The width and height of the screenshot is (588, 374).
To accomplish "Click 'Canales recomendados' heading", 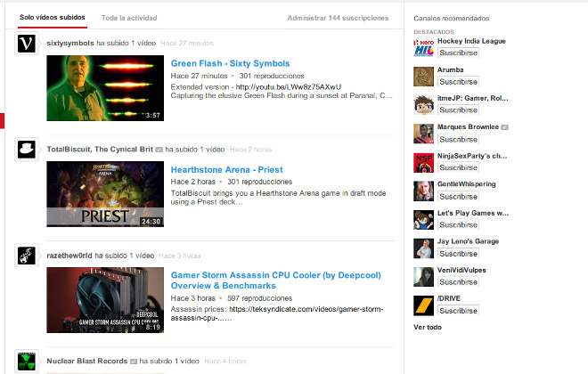I will 452,19.
